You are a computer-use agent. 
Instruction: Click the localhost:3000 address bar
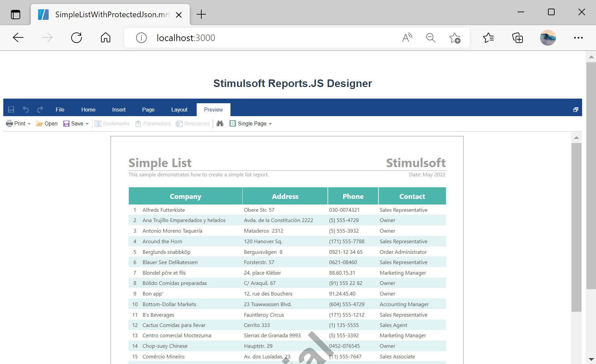pyautogui.click(x=265, y=38)
